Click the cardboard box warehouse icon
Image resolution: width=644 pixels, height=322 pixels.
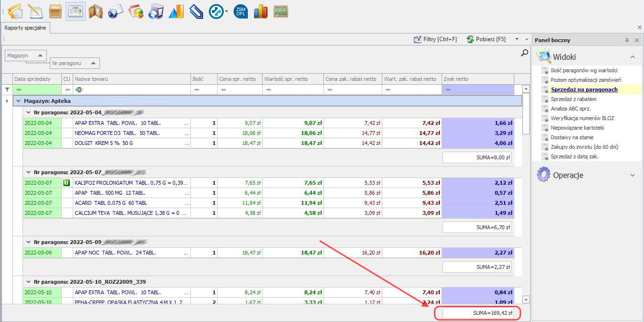tap(56, 11)
